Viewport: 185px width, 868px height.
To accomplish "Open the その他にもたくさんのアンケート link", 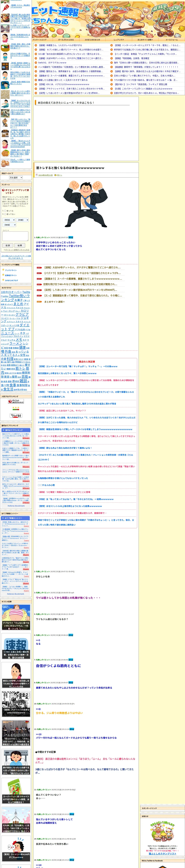I will point(16,257).
